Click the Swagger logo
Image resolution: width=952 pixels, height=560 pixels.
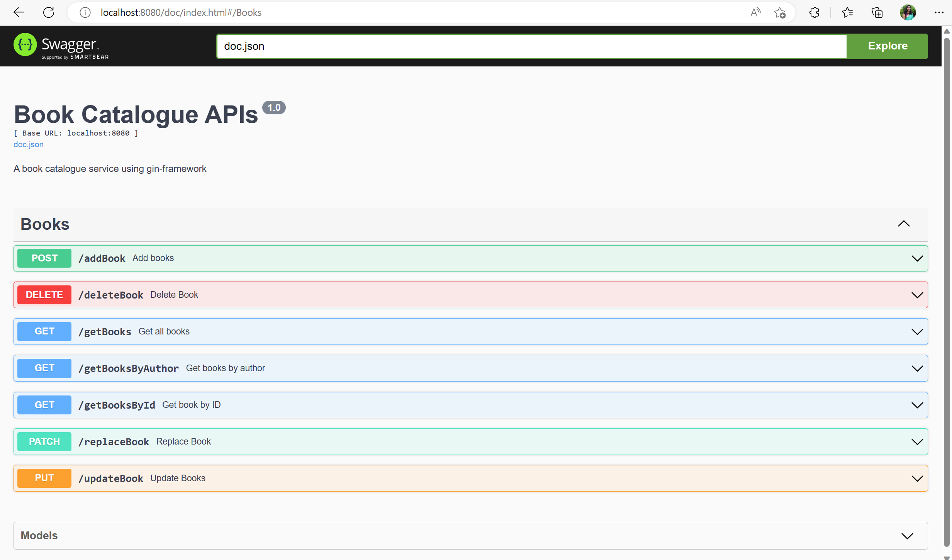[x=61, y=46]
